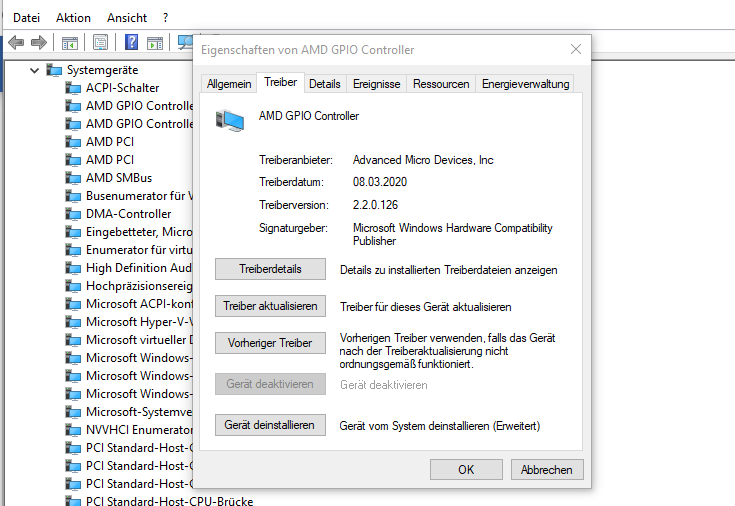Click the driver date value 08.03.2020

click(380, 182)
